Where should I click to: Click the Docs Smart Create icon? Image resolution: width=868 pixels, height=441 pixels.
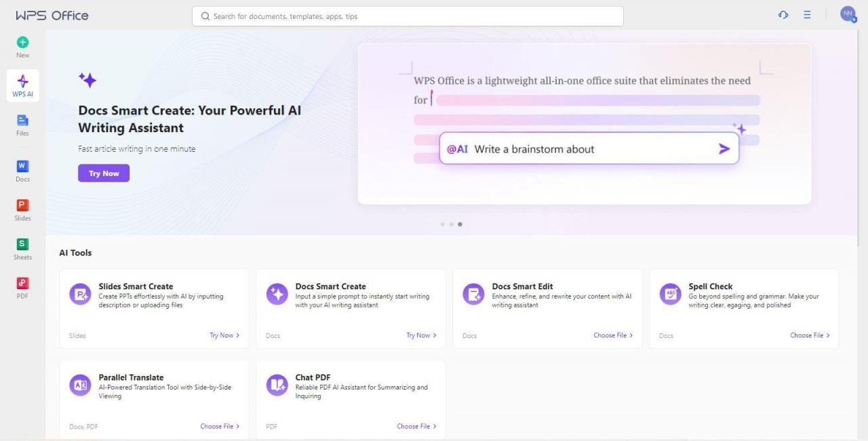pos(277,294)
